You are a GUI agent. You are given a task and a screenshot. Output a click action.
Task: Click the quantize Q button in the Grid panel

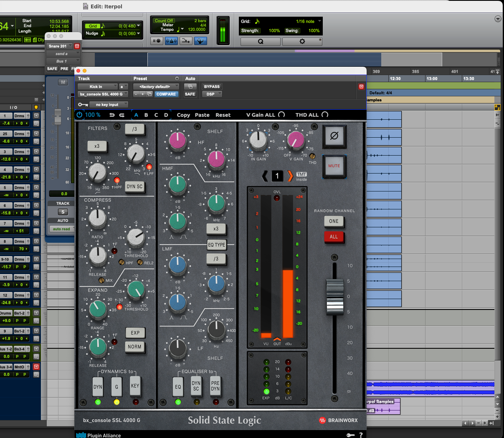[261, 41]
